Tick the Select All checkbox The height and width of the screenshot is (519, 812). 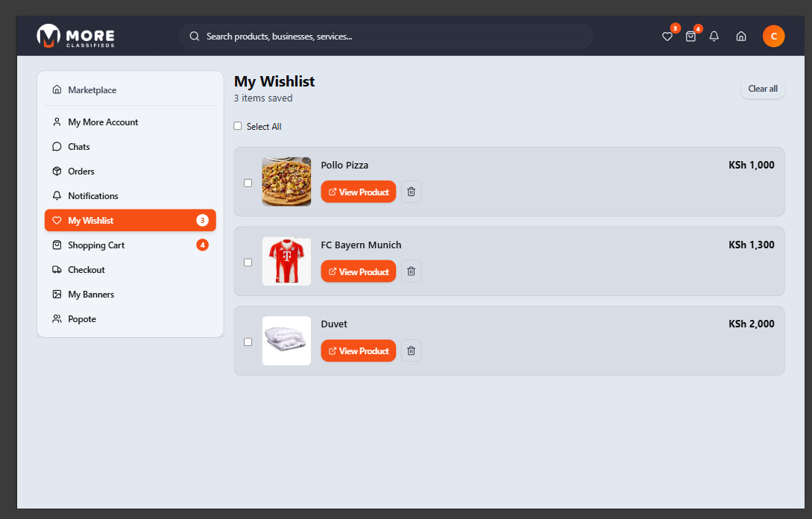[x=238, y=126]
